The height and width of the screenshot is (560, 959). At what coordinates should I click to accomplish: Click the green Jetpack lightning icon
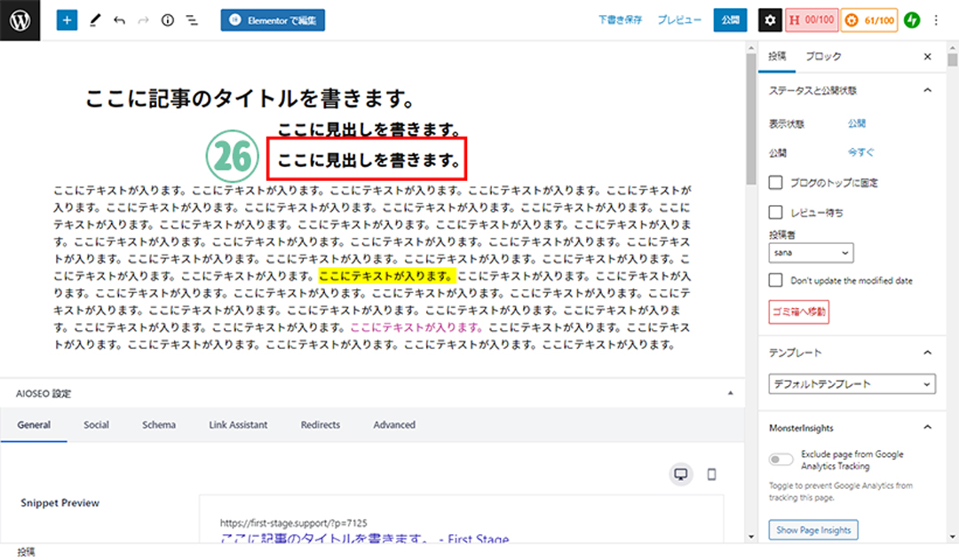(x=912, y=20)
